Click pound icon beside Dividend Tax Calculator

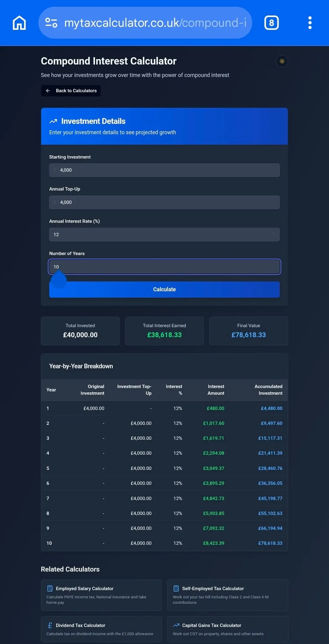point(50,625)
